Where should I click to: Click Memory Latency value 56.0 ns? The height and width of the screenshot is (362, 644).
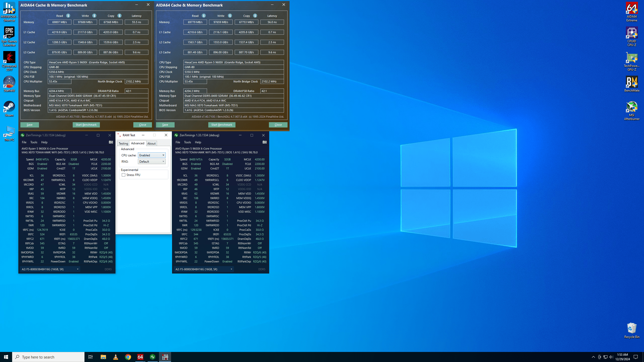[x=272, y=22]
